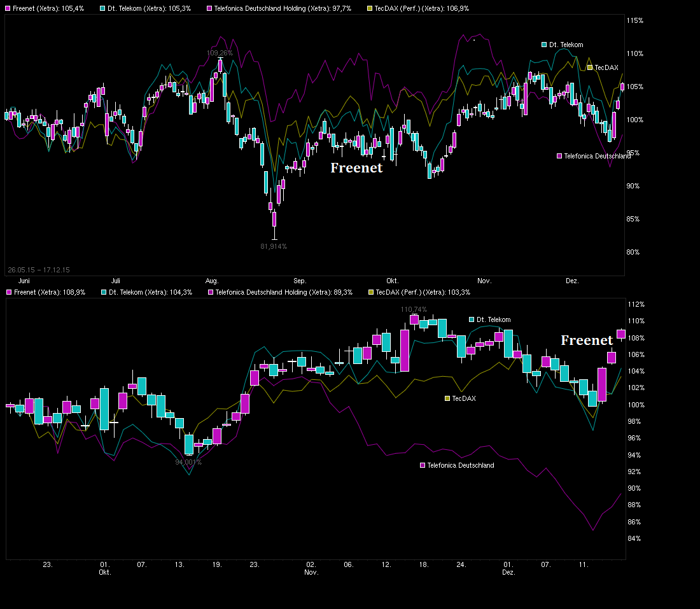Click the Telefonica Deutschland Holding swatch in bottom legend
The width and height of the screenshot is (700, 609).
pos(211,293)
